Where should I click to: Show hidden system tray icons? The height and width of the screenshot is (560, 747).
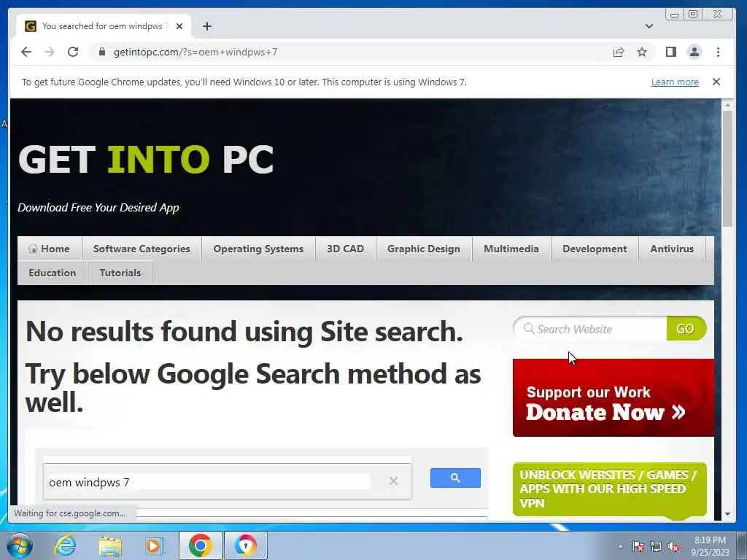[620, 546]
